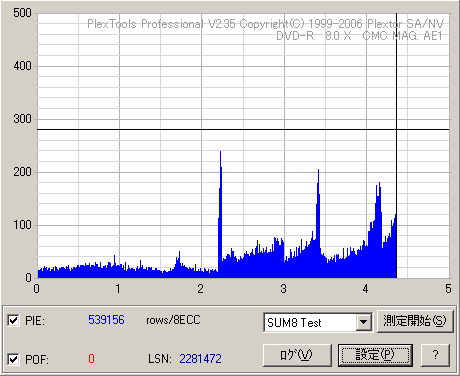The image size is (460, 376).
Task: Click the horizontal black threshold line at 280
Action: [243, 129]
